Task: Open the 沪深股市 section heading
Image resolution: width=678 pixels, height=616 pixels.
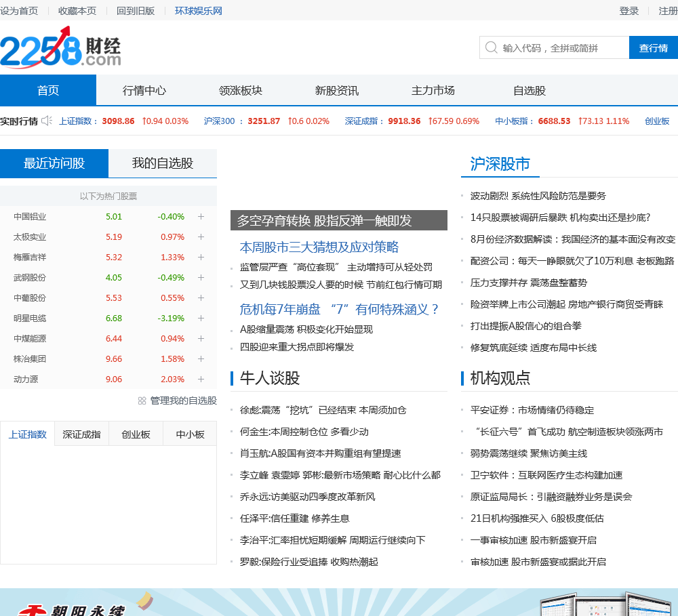Action: pyautogui.click(x=500, y=164)
